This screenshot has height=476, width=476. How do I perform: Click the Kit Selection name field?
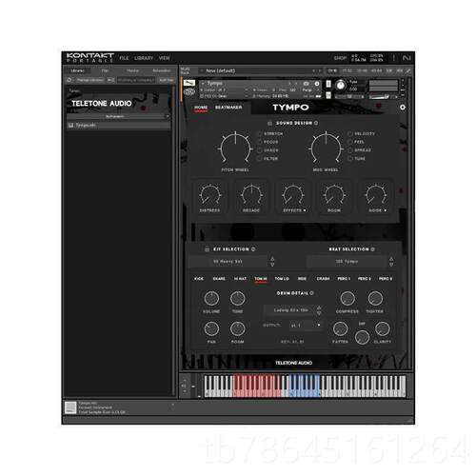(x=228, y=262)
